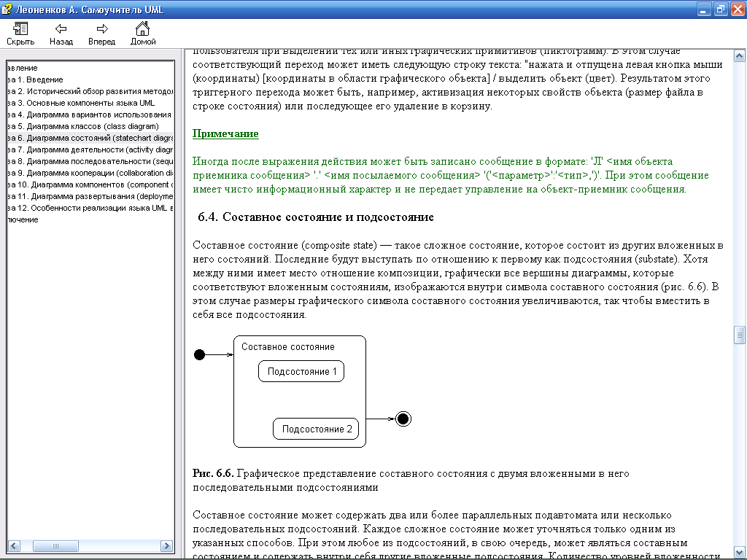
Task: Click the Составное состояние label in diagram
Action: [287, 346]
